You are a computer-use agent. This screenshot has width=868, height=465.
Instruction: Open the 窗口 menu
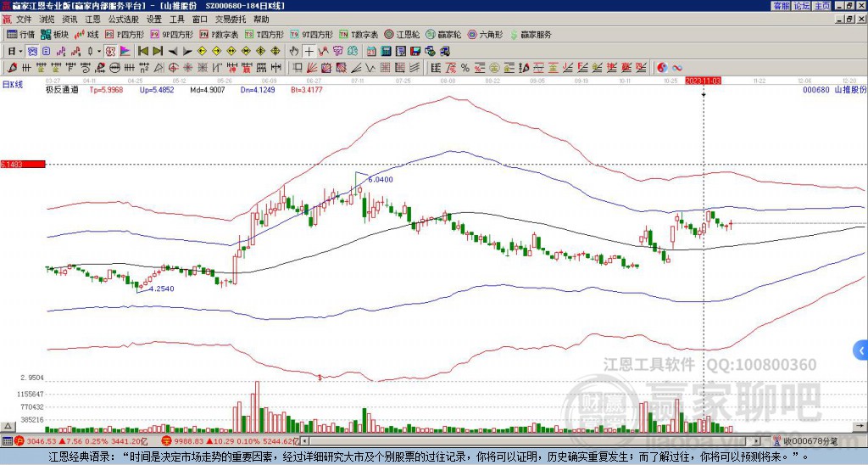tap(200, 20)
